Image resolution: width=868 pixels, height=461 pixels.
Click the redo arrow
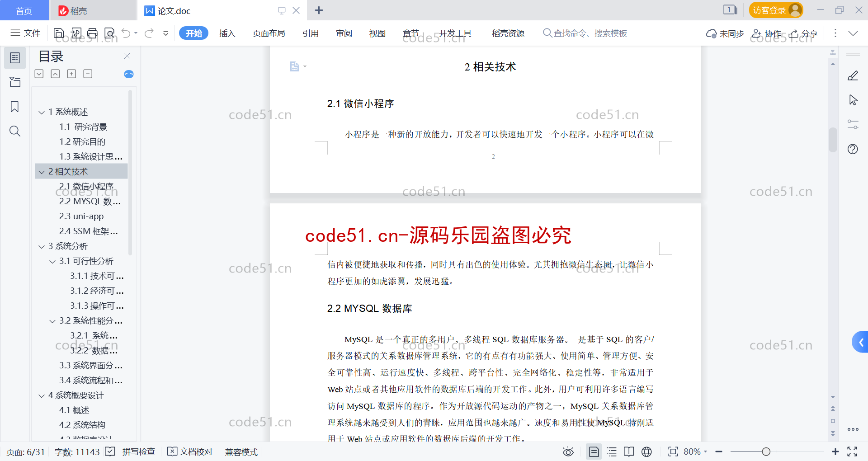pos(149,33)
